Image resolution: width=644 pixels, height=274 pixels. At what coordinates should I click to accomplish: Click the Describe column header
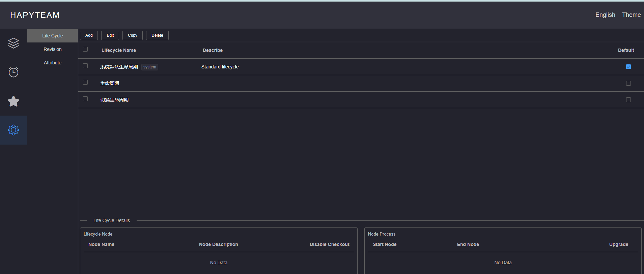[213, 50]
